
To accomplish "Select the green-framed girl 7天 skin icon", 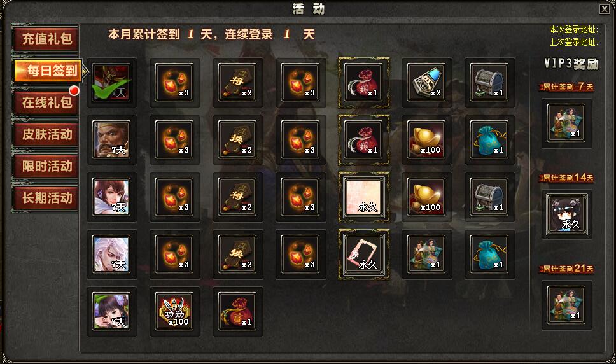I will [111, 311].
